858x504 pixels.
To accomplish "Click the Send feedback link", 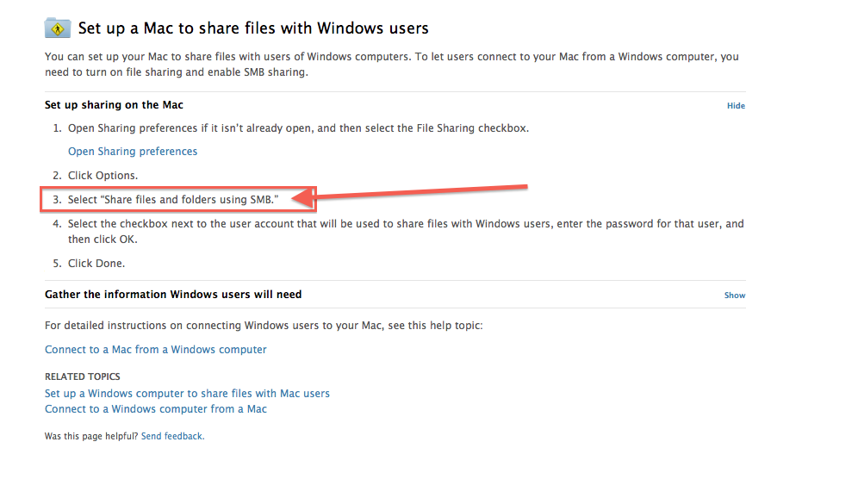I will coord(172,436).
